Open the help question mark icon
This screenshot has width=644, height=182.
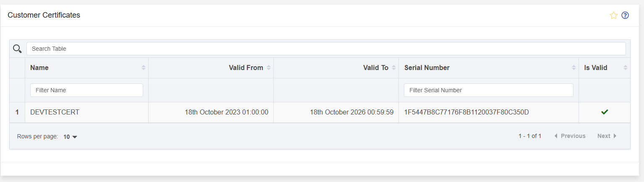pyautogui.click(x=625, y=16)
